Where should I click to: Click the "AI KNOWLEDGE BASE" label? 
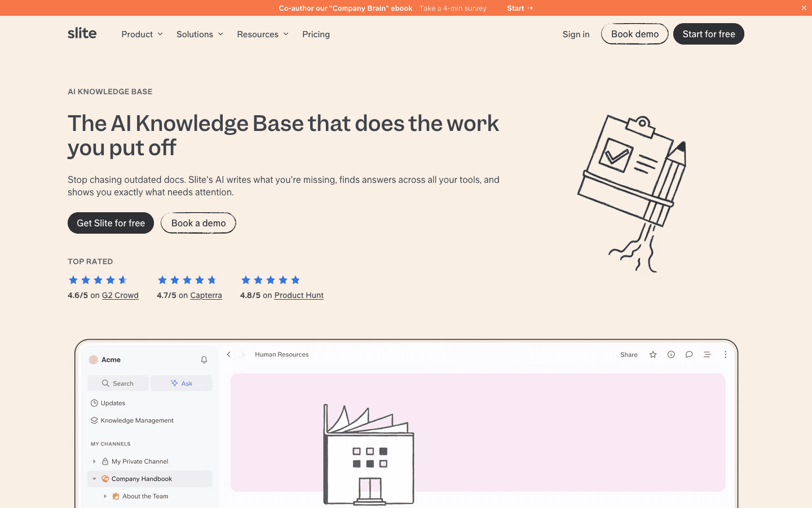110,91
